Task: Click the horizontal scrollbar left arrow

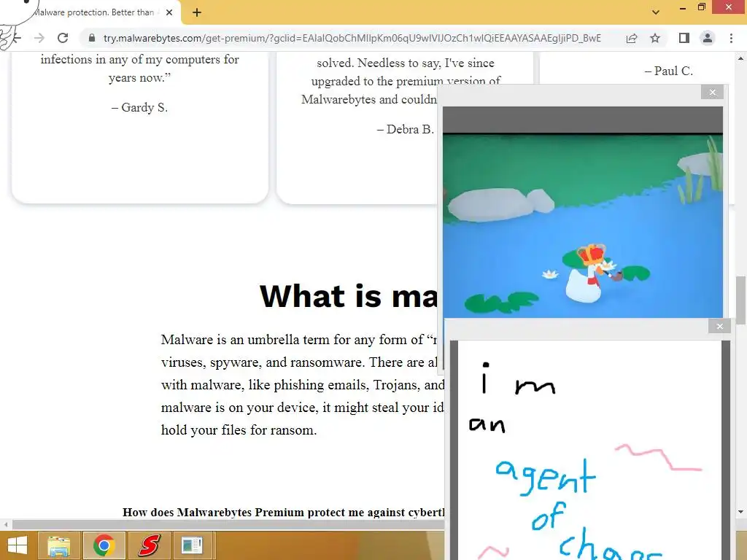Action: (x=6, y=524)
